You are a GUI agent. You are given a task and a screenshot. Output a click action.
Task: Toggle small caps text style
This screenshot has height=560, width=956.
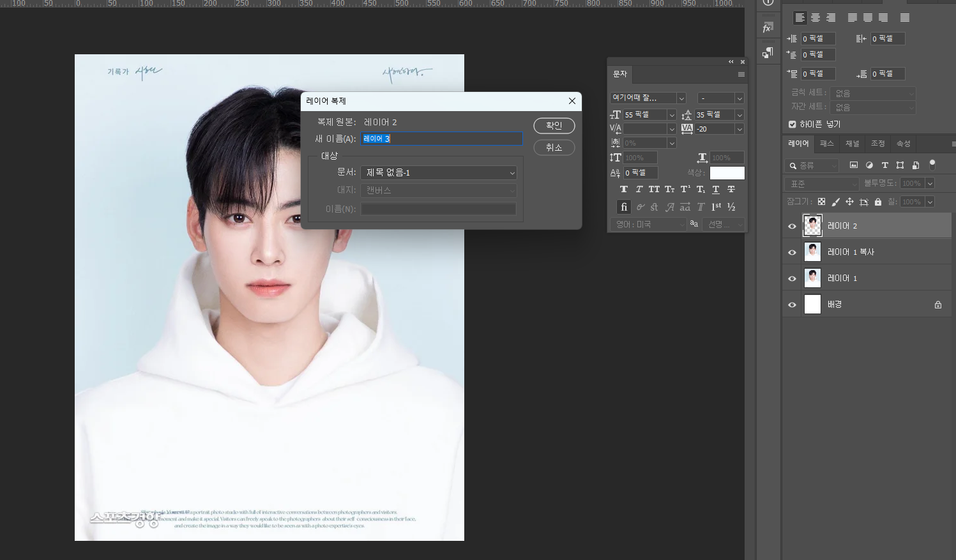pos(669,190)
